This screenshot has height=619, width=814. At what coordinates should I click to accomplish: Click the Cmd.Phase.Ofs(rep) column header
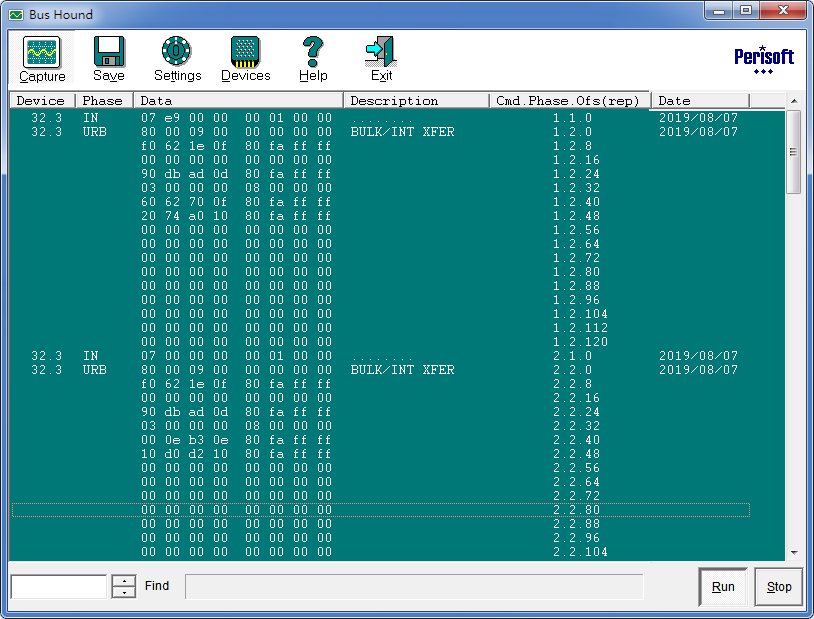tap(568, 101)
